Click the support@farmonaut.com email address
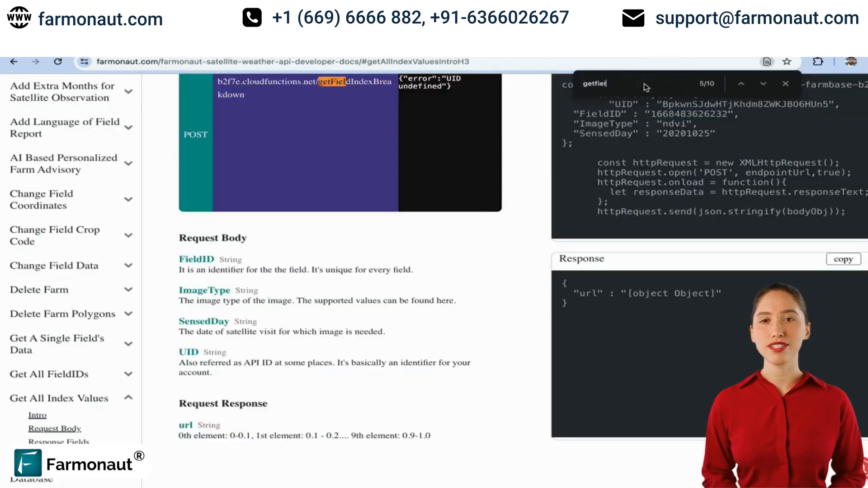This screenshot has width=868, height=488. 757,18
